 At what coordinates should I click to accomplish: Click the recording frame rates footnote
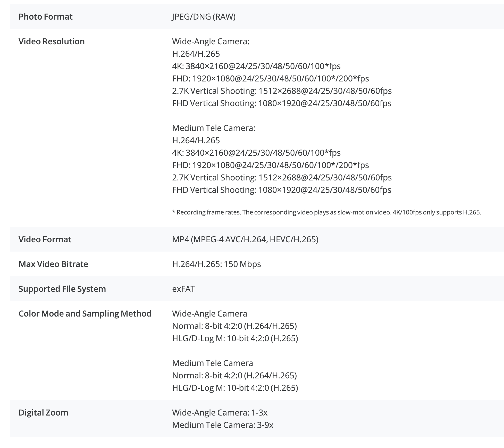click(326, 212)
